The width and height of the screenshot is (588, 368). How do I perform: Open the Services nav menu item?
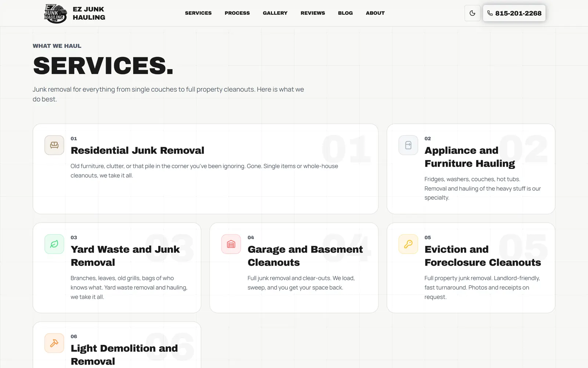pyautogui.click(x=198, y=13)
